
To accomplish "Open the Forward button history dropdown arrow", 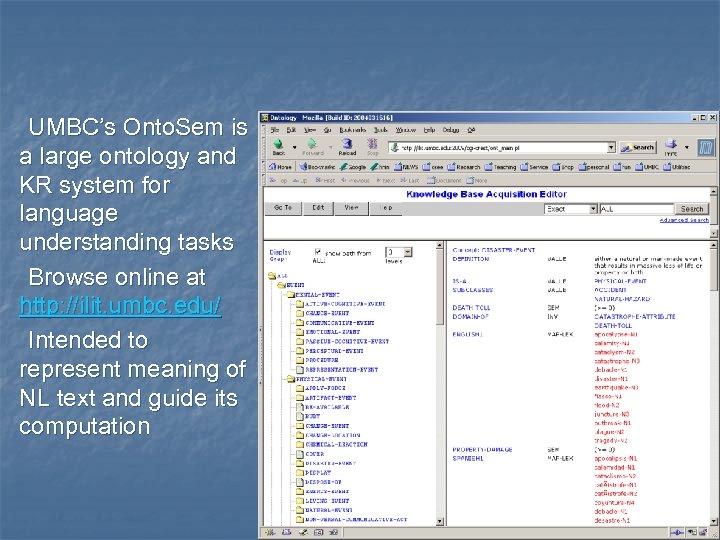I will pyautogui.click(x=330, y=147).
